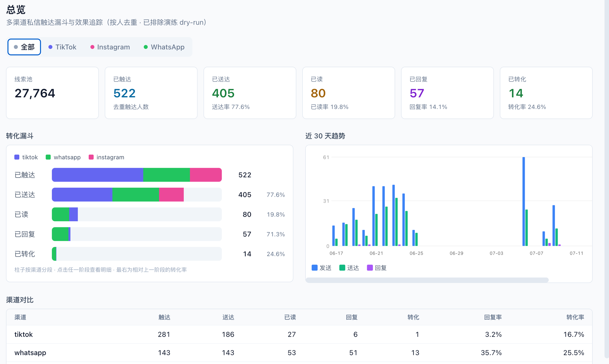Open the 已读 80 card
The width and height of the screenshot is (609, 364).
pyautogui.click(x=348, y=93)
